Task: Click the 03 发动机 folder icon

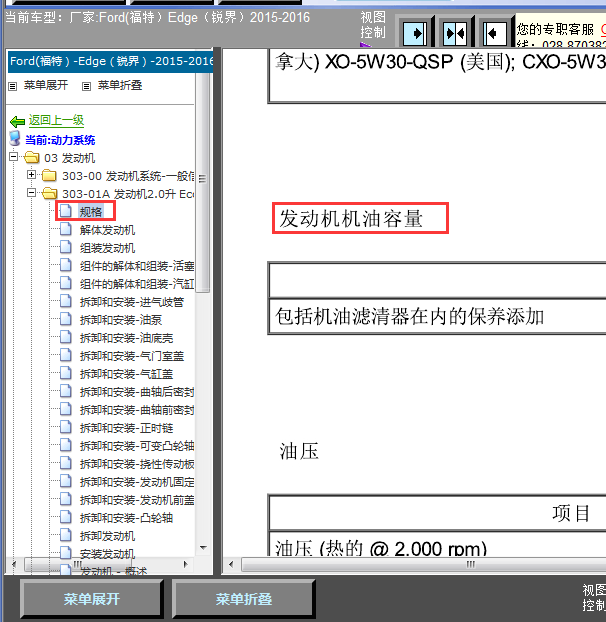Action: [x=31, y=157]
